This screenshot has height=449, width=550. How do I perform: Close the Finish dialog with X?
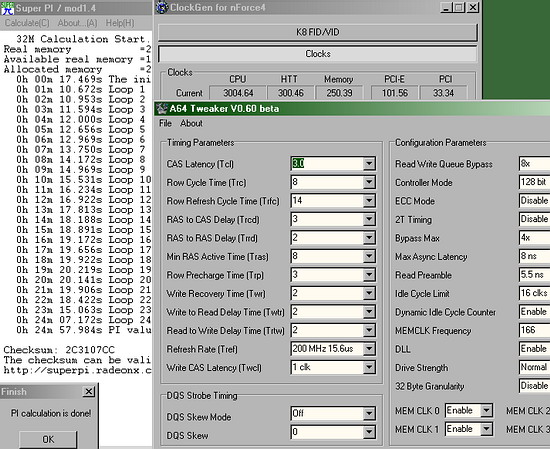[x=89, y=391]
